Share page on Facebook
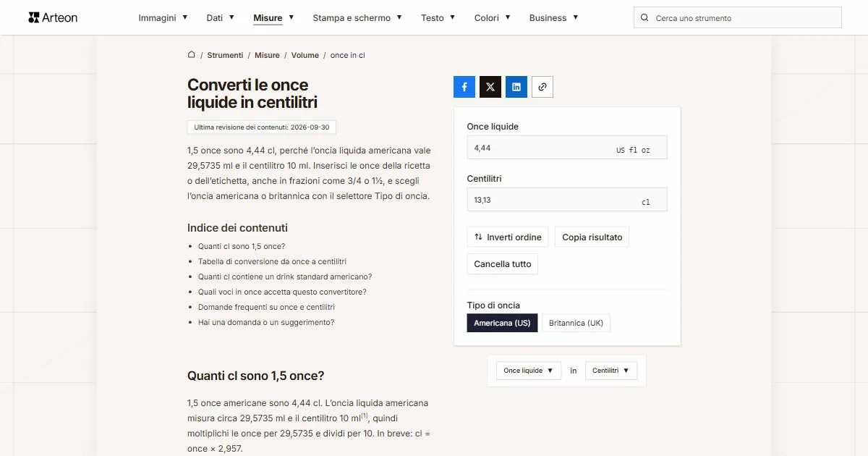Screen dimensions: 868x456 pos(464,87)
